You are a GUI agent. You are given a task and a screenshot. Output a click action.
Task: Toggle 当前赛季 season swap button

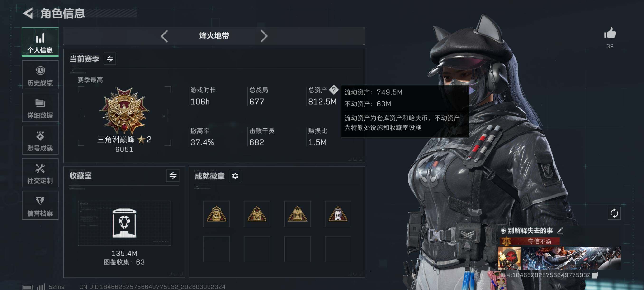(110, 59)
